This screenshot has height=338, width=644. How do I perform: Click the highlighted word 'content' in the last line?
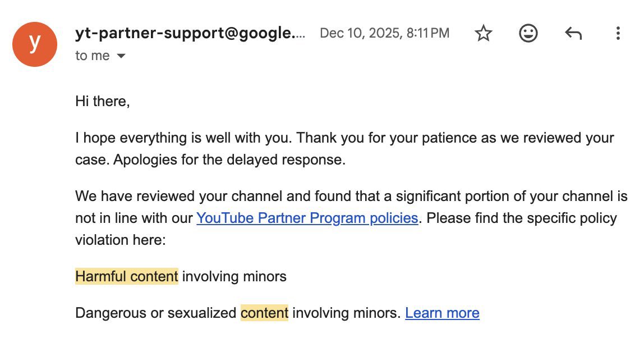(264, 313)
